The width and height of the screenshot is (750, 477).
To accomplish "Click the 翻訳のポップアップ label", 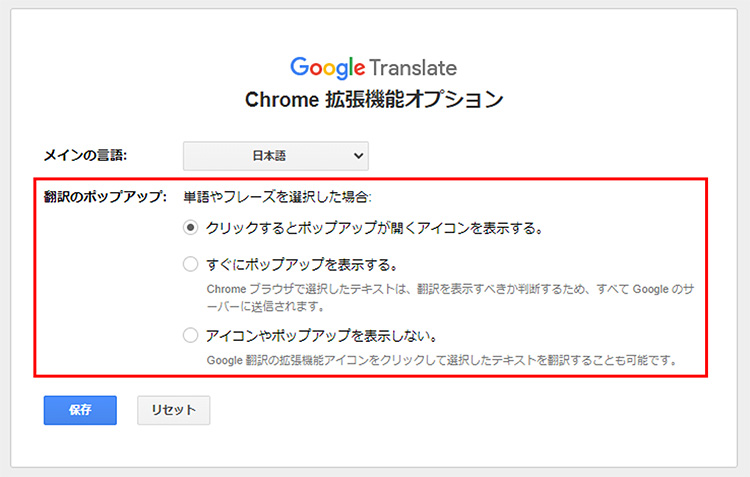I will pos(105,197).
